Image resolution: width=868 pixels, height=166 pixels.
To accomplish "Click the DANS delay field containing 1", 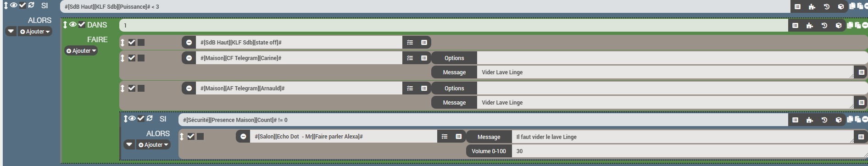I will pos(453,26).
